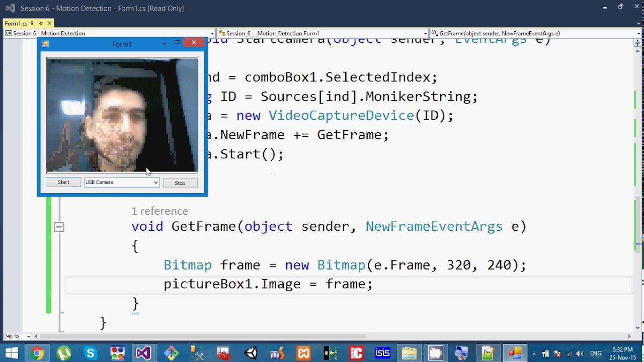Launch Skype from the taskbar
The width and height of the screenshot is (644, 362).
pos(90,353)
